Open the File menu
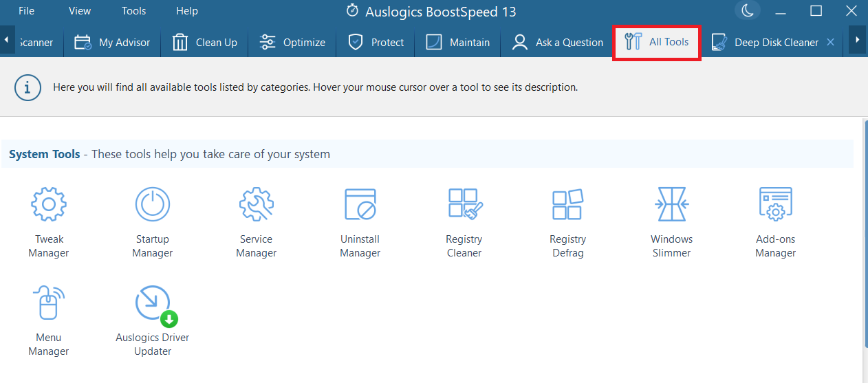Image resolution: width=868 pixels, height=383 pixels. point(26,11)
